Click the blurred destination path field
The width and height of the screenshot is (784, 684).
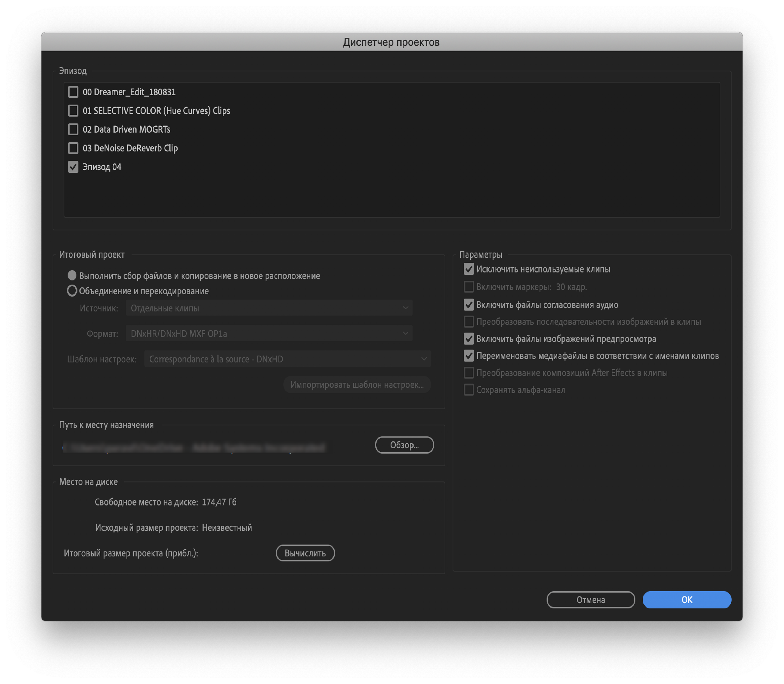coord(194,447)
